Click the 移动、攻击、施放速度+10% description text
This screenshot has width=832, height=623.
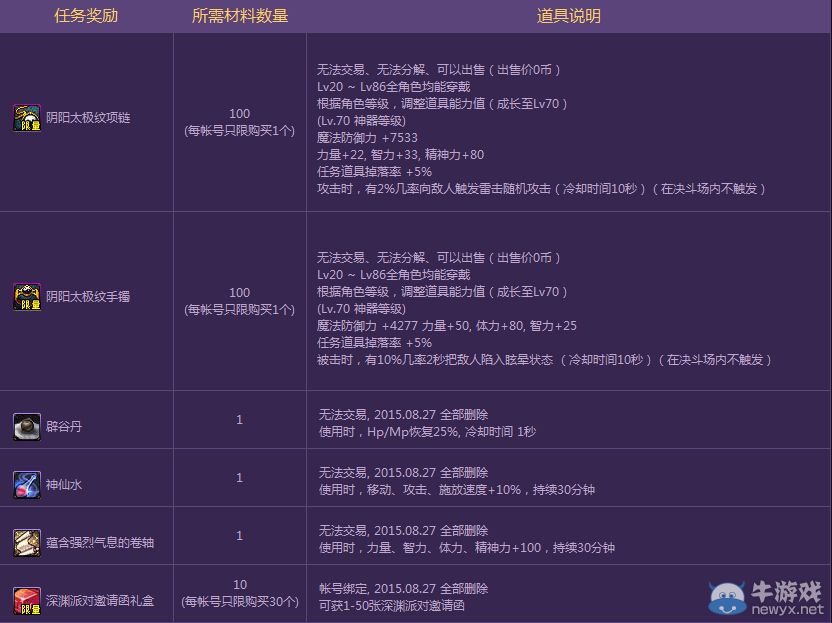point(476,490)
